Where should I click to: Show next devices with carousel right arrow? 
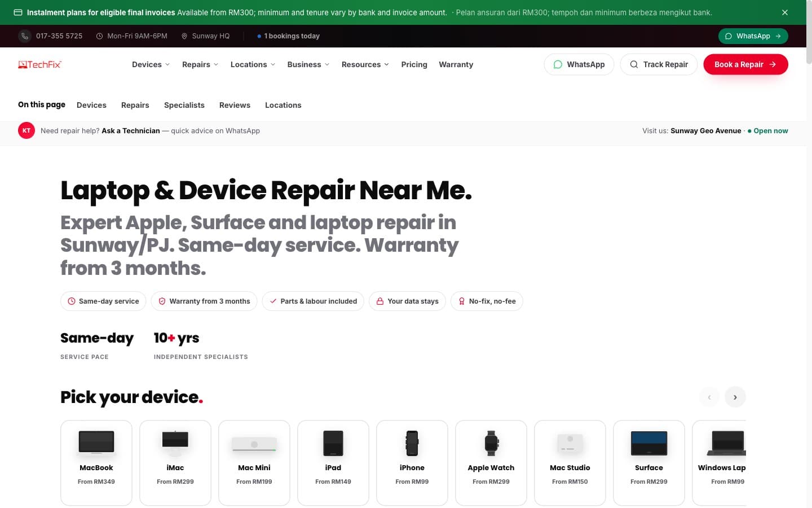735,397
